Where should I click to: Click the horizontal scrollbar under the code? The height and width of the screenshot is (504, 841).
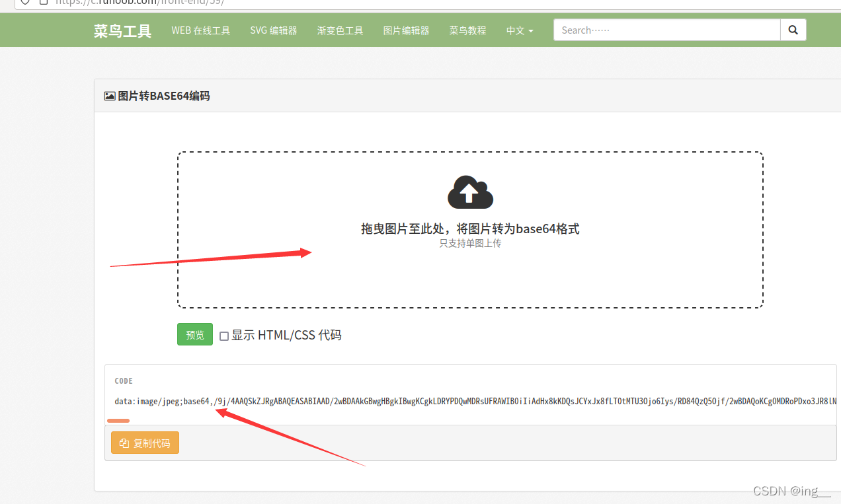[118, 421]
